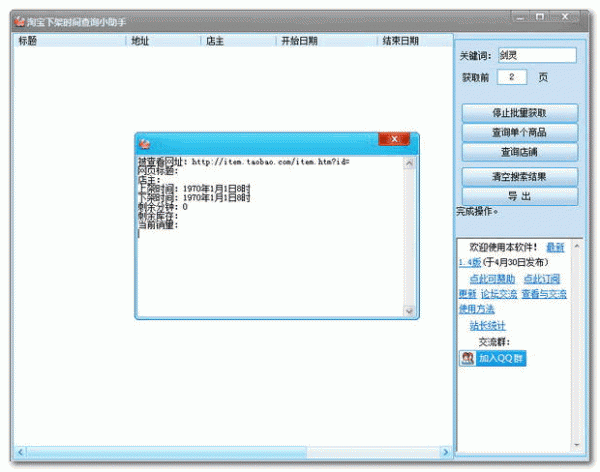Click the 查询店铺 button
Image resolution: width=600 pixels, height=472 pixels.
520,152
